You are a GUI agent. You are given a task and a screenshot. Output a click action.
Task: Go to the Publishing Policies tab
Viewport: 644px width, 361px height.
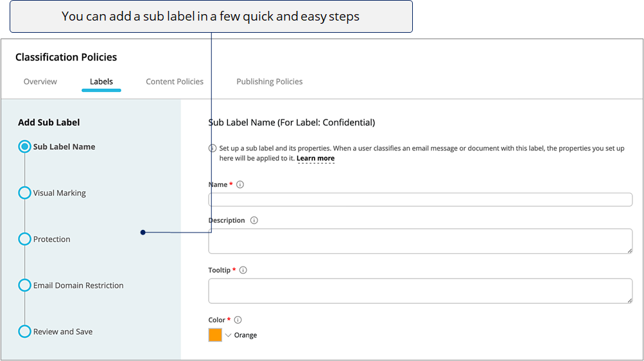[270, 82]
